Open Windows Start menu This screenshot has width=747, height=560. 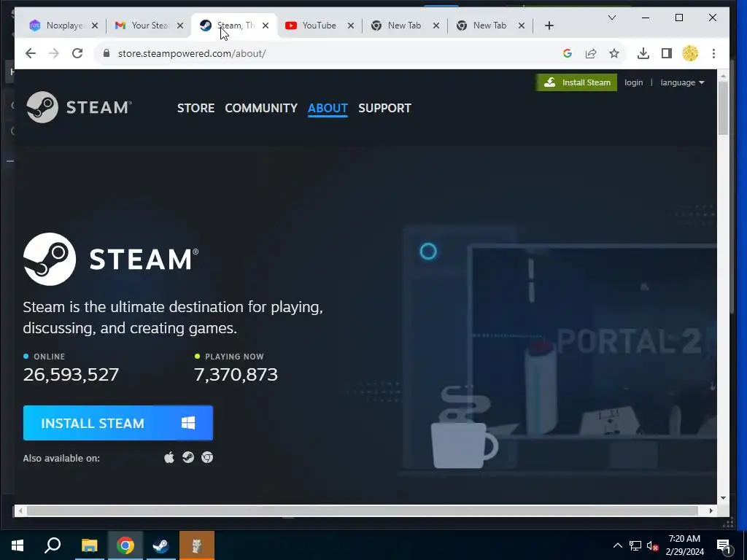[x=18, y=545]
